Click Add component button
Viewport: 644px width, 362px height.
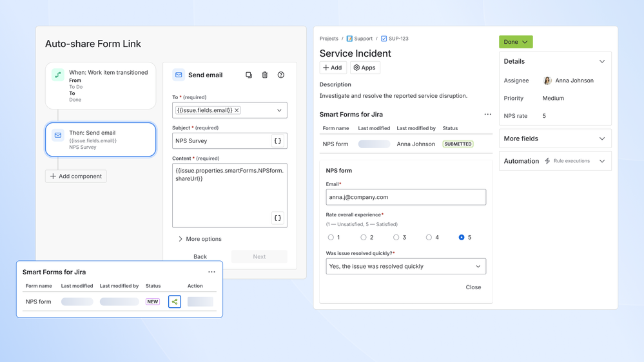pos(76,176)
